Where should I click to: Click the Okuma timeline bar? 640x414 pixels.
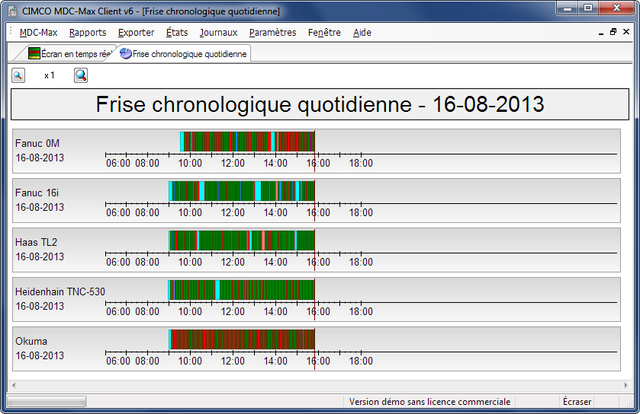(x=241, y=339)
